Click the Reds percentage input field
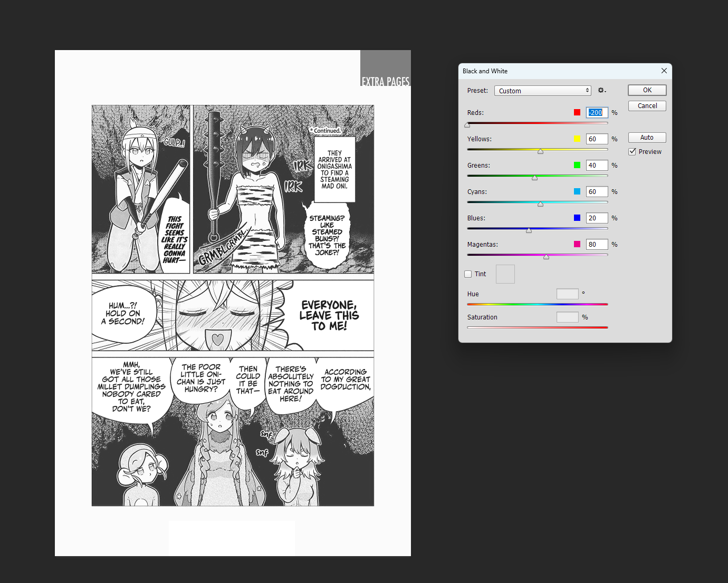 tap(597, 113)
